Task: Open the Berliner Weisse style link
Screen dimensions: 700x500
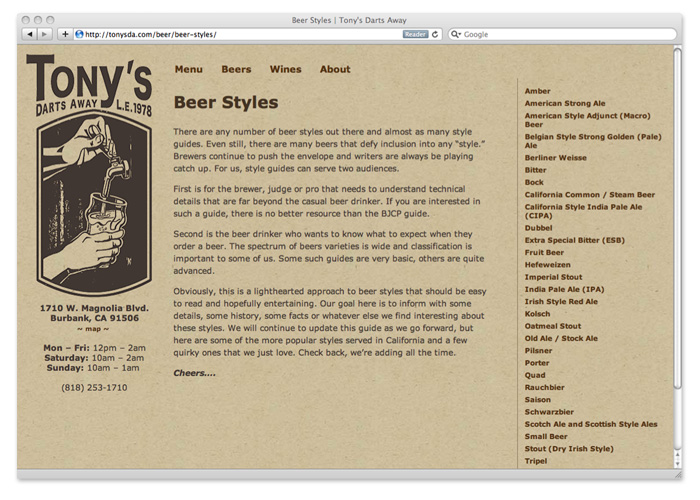Action: (555, 158)
